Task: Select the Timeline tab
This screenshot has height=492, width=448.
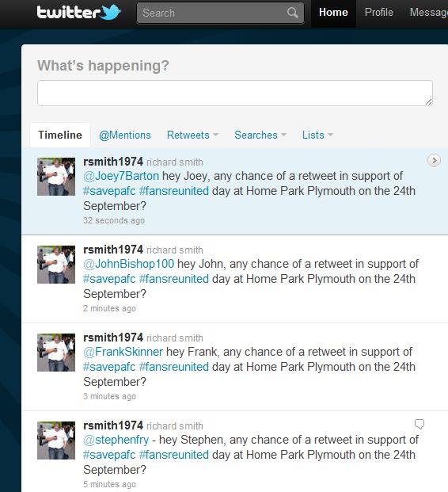Action: [x=60, y=135]
